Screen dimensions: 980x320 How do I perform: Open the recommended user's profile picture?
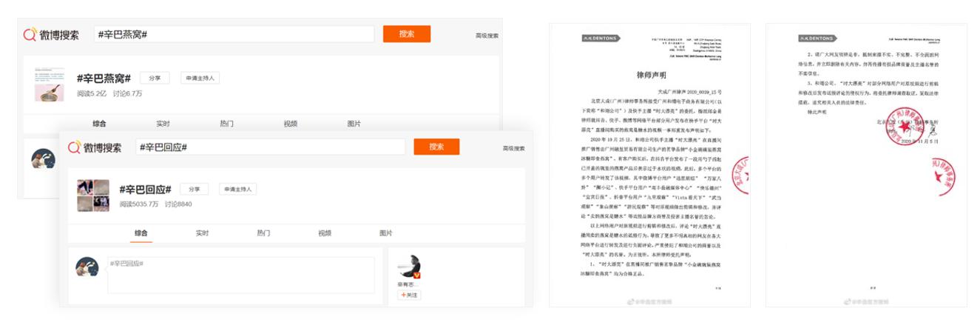pyautogui.click(x=409, y=267)
